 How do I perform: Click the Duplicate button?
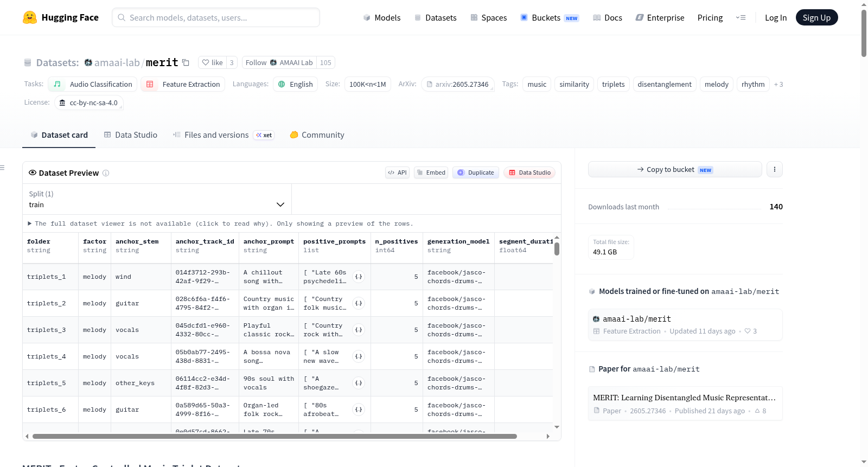pos(476,172)
